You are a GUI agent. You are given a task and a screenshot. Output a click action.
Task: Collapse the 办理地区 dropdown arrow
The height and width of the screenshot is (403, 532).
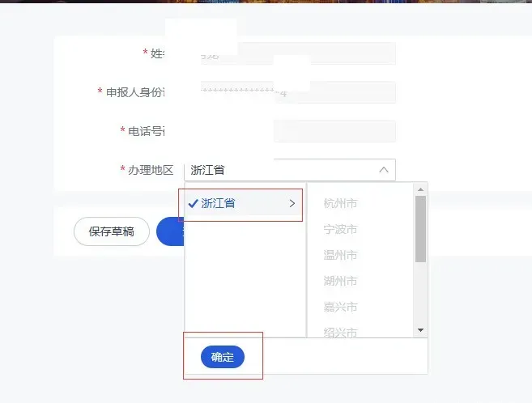point(384,169)
